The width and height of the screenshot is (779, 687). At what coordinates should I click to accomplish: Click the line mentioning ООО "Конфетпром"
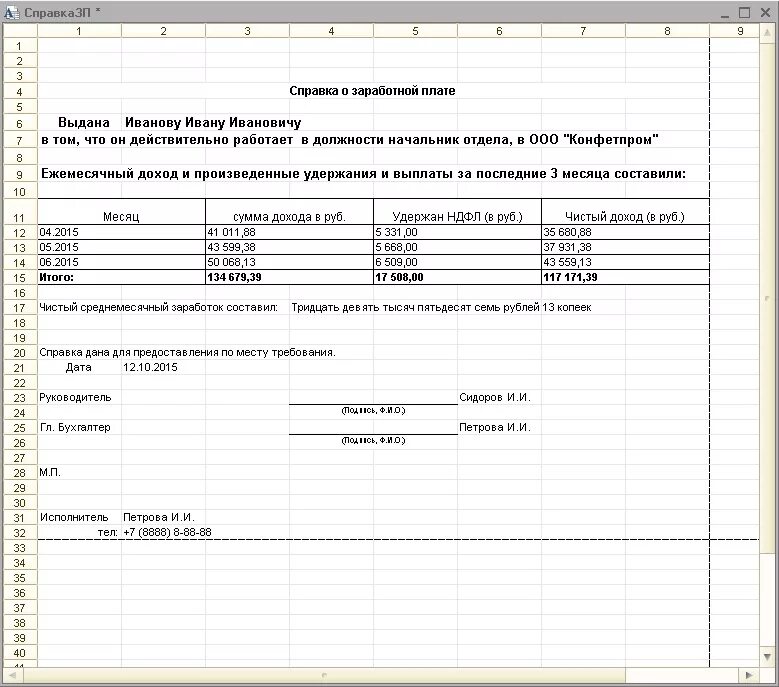[349, 140]
